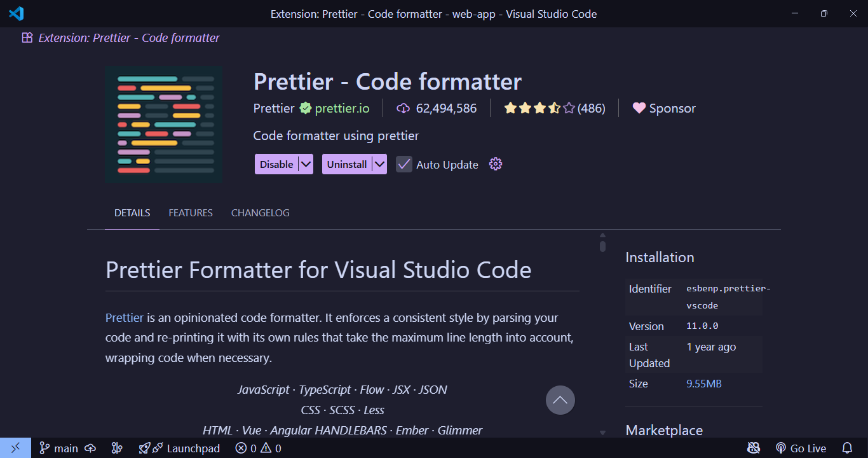Screen dimensions: 868x458
Task: Start the Go Live server
Action: [801, 448]
